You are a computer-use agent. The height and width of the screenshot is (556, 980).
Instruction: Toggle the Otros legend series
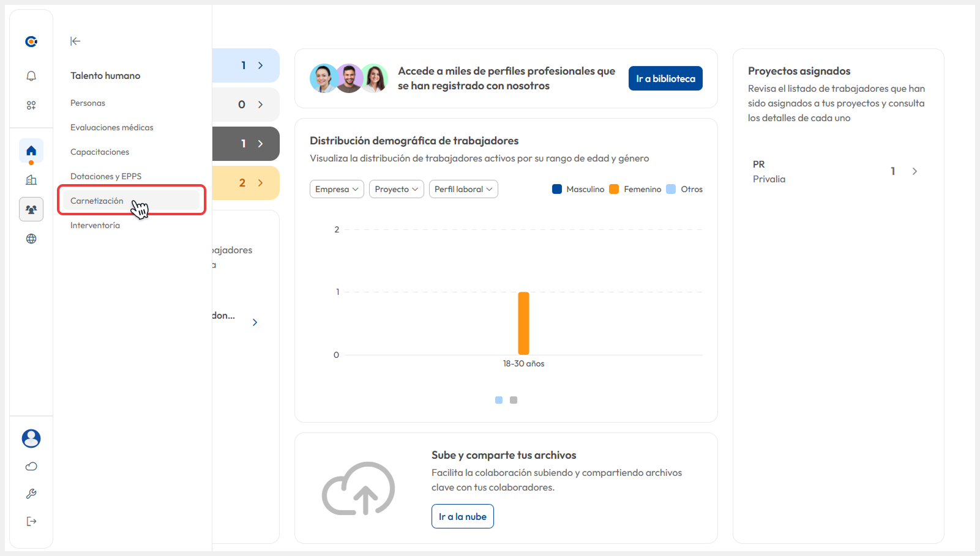(x=684, y=189)
